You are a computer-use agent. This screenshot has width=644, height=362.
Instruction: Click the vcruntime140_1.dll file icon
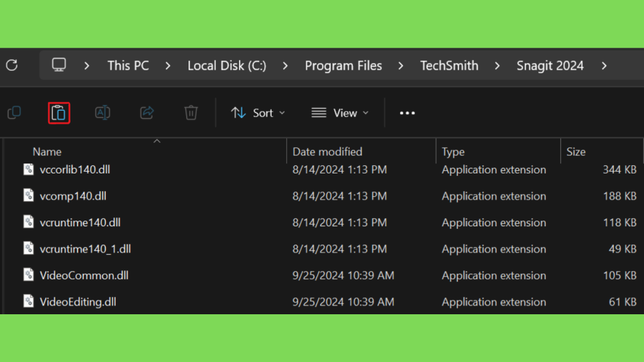coord(28,248)
